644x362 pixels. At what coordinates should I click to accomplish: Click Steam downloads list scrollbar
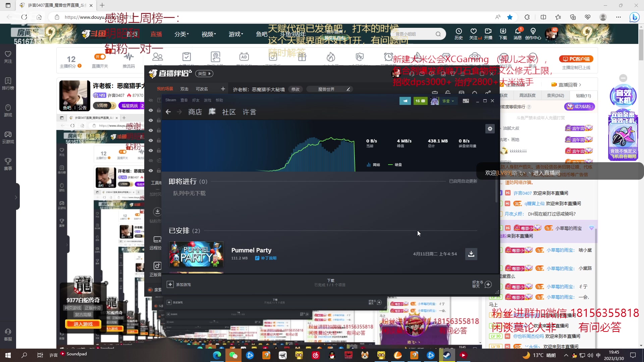click(496, 190)
